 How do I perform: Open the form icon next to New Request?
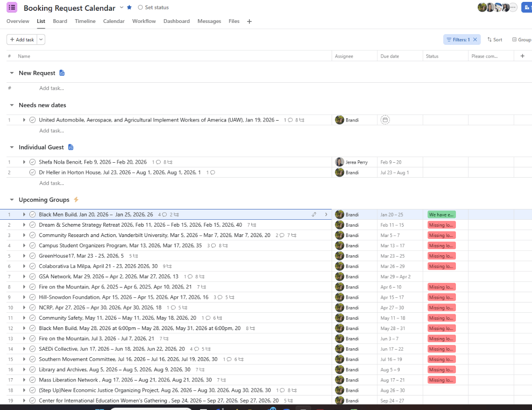pos(62,72)
